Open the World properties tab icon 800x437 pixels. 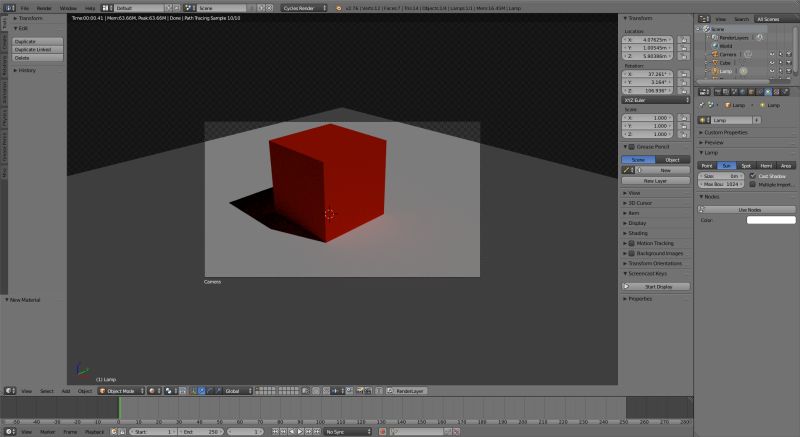pos(743,92)
